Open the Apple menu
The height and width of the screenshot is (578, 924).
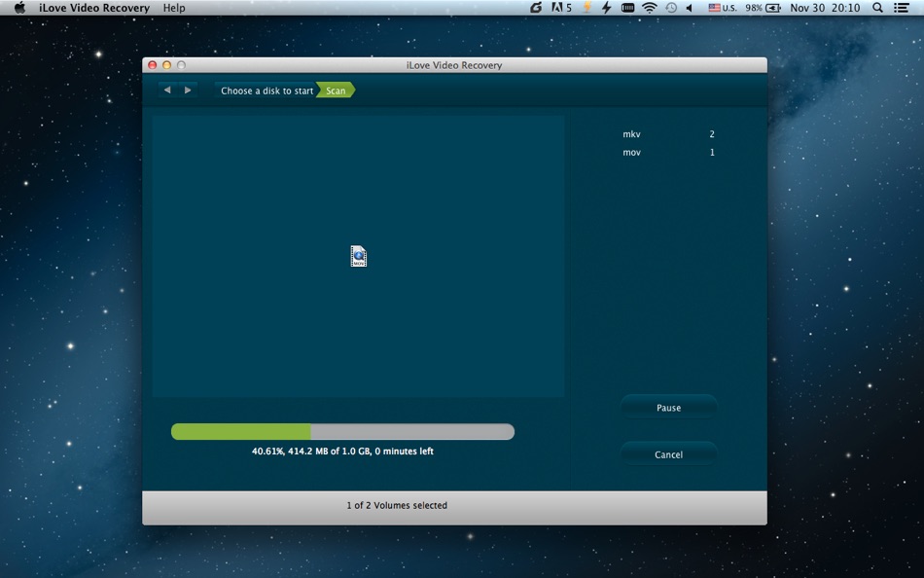click(19, 8)
